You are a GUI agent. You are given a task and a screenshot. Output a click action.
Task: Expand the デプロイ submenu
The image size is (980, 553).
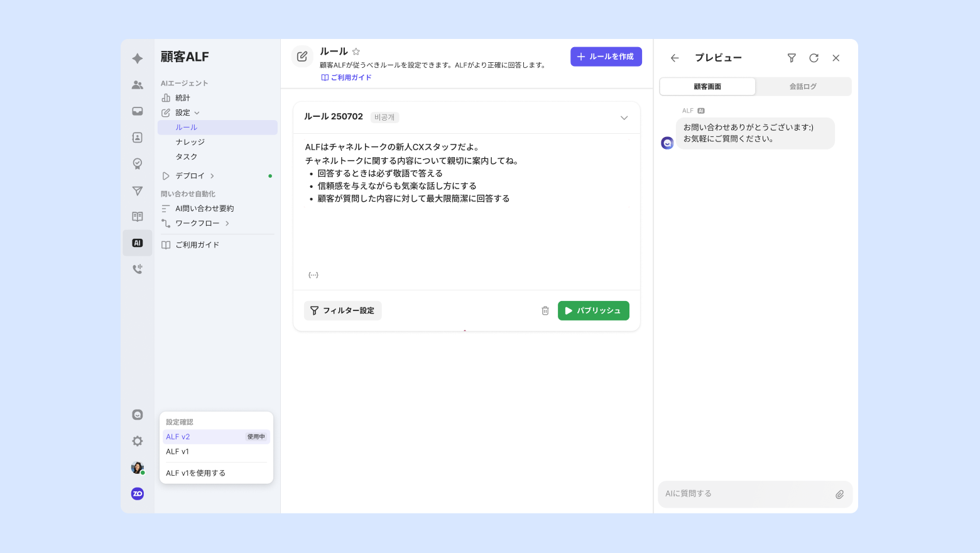[x=213, y=176]
